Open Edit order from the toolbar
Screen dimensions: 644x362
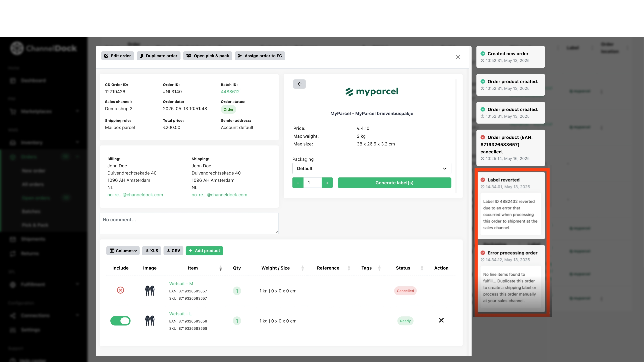(118, 56)
